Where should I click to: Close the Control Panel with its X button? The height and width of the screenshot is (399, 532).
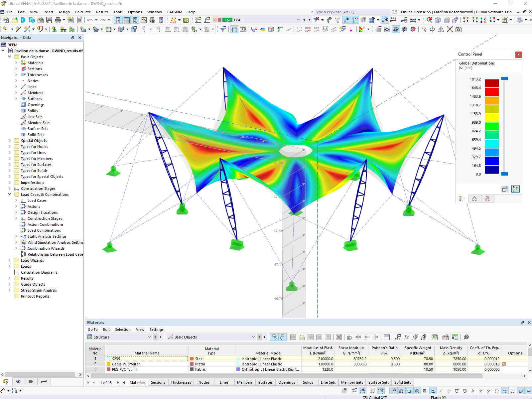pyautogui.click(x=518, y=55)
